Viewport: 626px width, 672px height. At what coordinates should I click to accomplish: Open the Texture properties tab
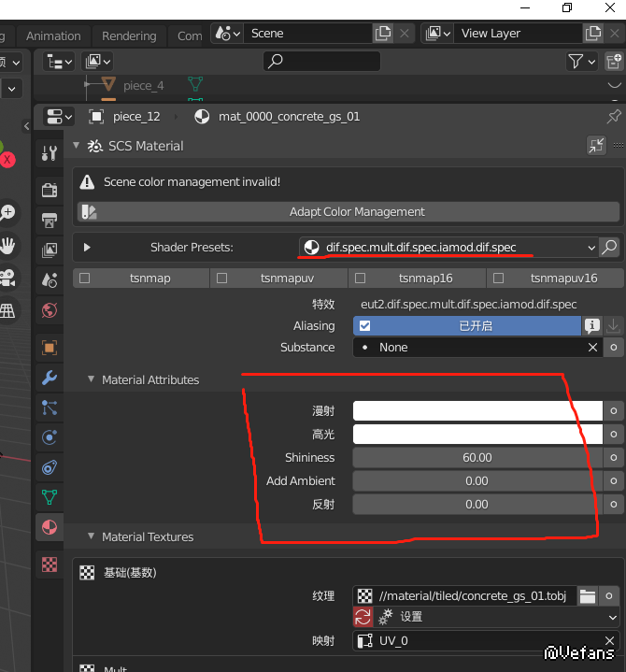[x=50, y=565]
